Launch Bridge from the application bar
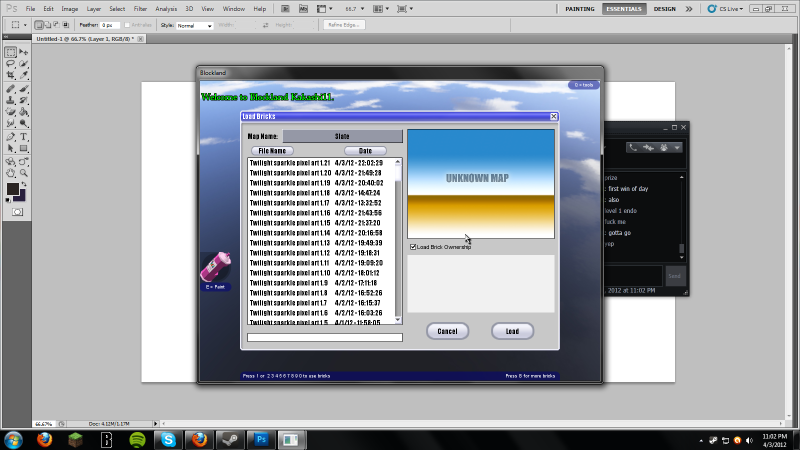800x450 pixels. click(285, 9)
